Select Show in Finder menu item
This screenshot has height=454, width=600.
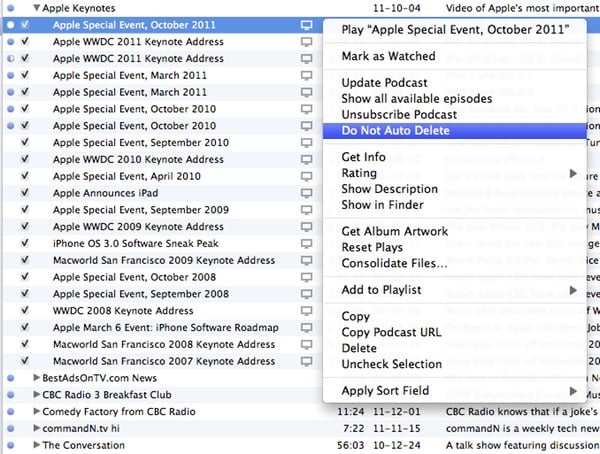coord(455,205)
